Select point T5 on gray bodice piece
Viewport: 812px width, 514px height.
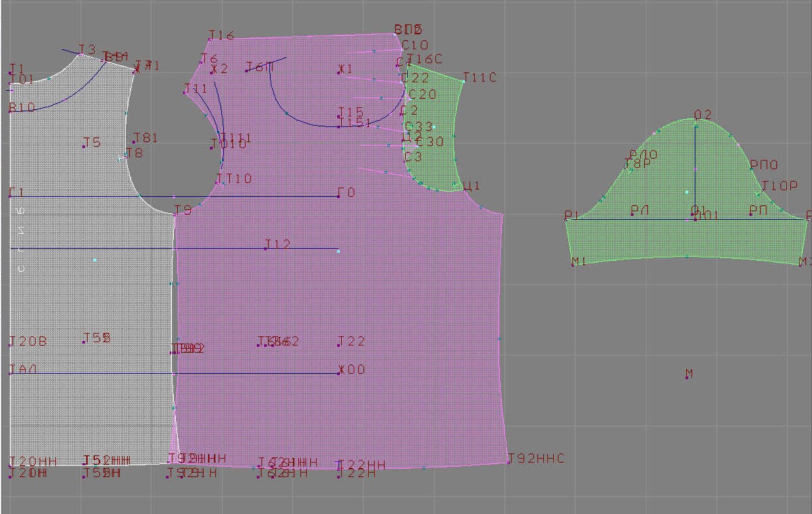(84, 146)
